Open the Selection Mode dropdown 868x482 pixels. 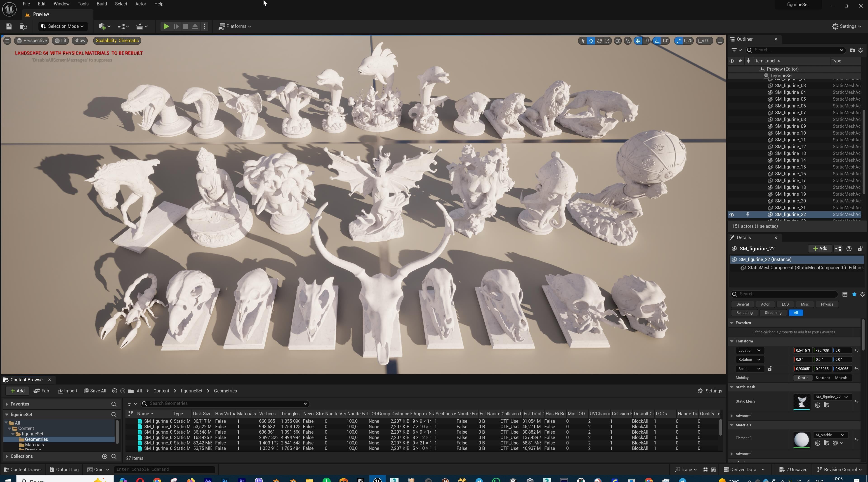63,26
